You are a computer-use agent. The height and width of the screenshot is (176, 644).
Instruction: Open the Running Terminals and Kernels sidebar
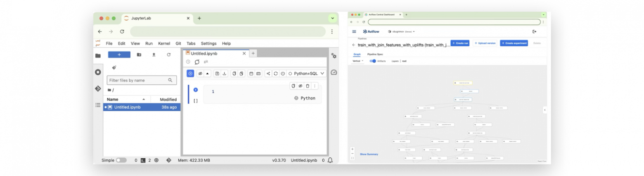tap(98, 72)
